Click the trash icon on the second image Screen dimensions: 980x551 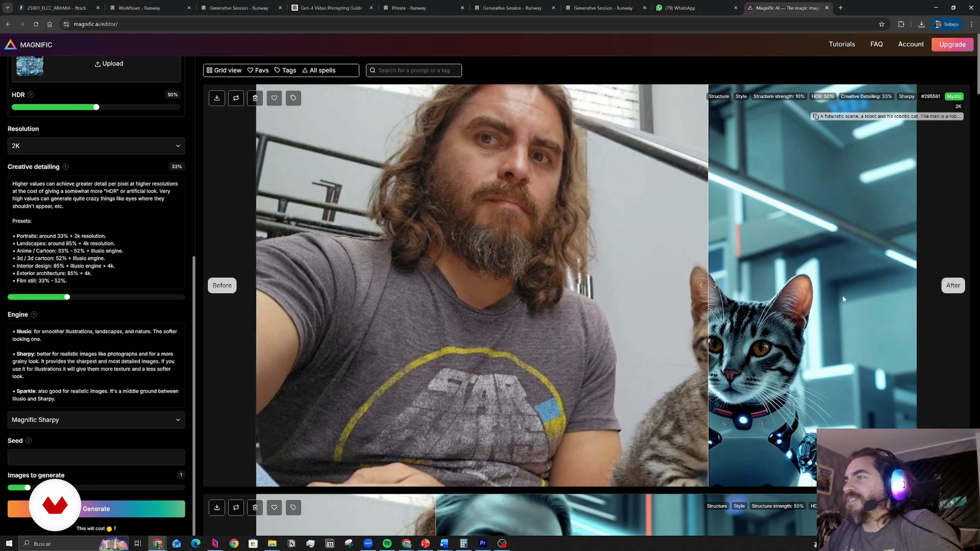[255, 507]
